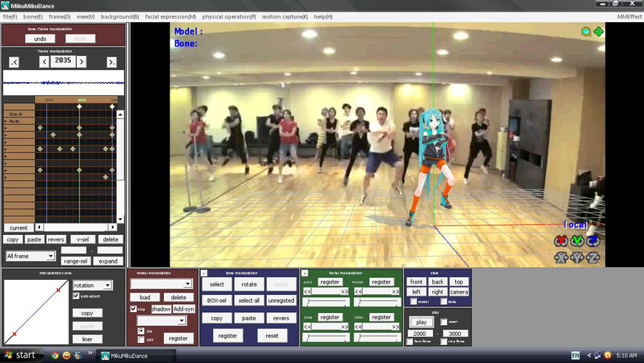Open the facial expression(M) menu

pos(170,17)
